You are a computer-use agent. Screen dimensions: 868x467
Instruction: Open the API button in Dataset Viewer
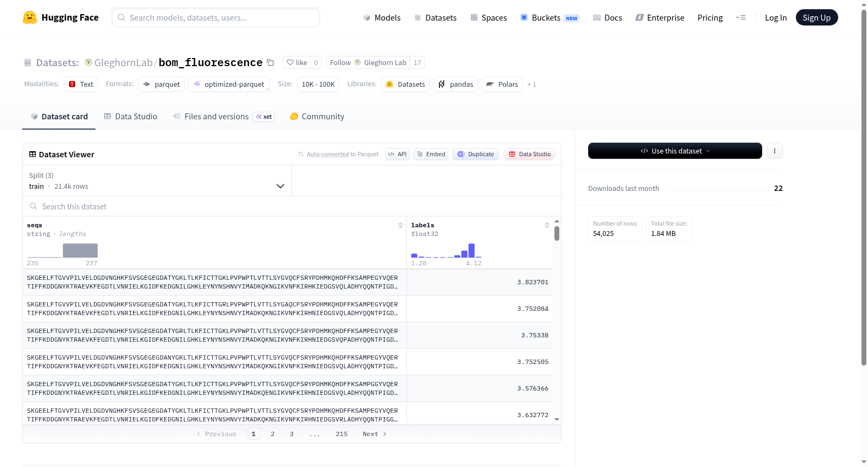point(397,154)
